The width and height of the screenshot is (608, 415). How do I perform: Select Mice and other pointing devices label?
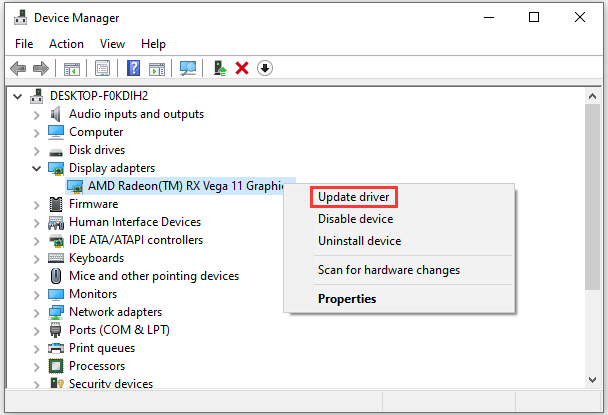click(154, 276)
